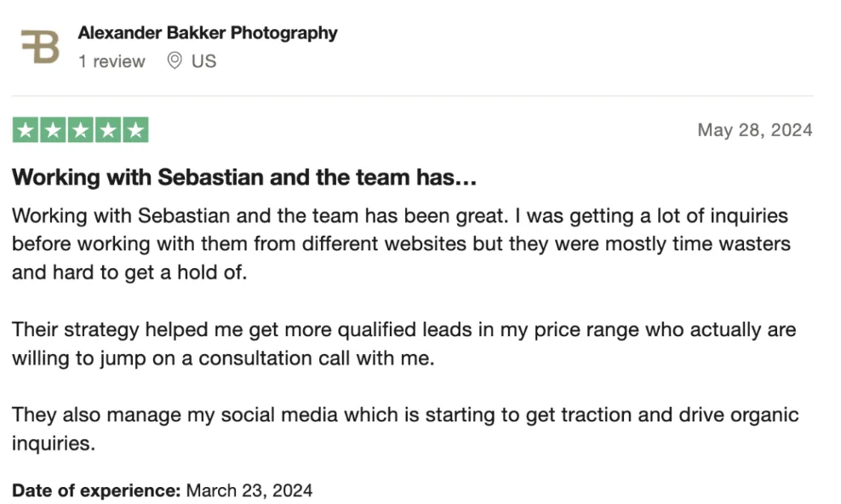The height and width of the screenshot is (504, 841).
Task: Click the March 23, 2024 experience date
Action: (x=249, y=490)
